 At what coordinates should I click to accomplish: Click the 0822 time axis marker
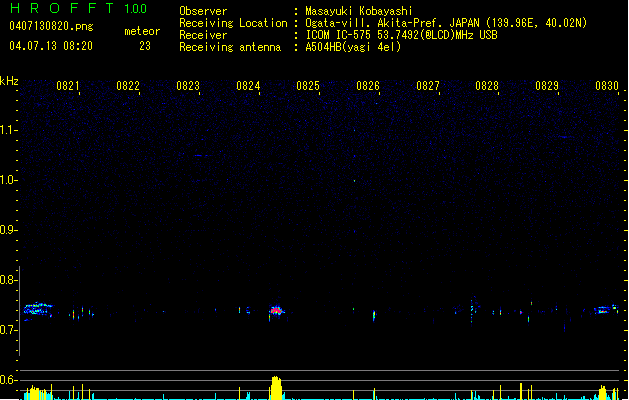point(128,86)
